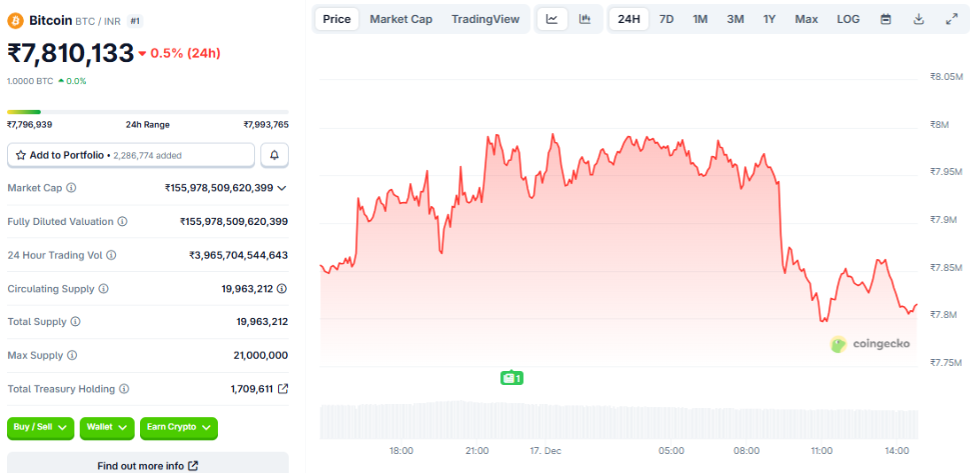970x473 pixels.
Task: Switch to candlestick chart view icon
Action: pos(584,19)
